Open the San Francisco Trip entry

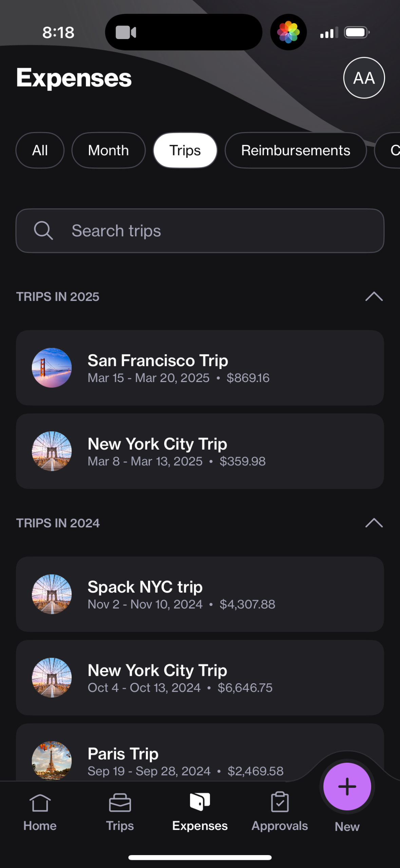click(200, 368)
